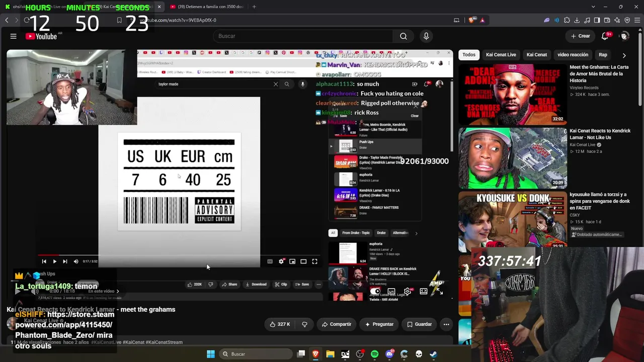Open Brave Leo AI sparkle icon

617,20
